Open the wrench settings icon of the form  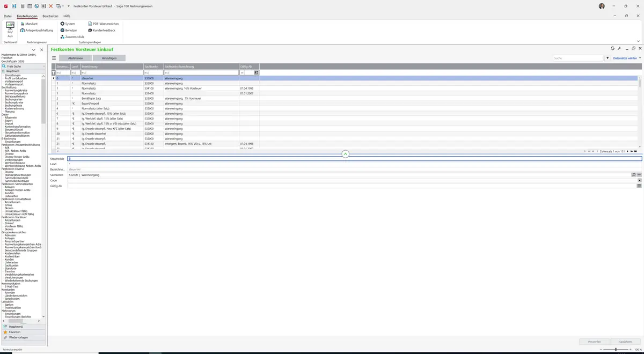tap(619, 49)
